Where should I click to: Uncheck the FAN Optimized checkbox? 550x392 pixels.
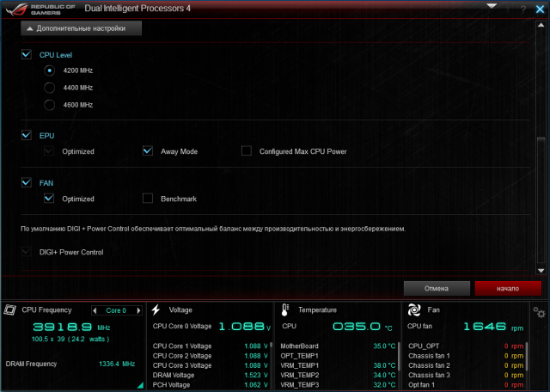[x=49, y=199]
